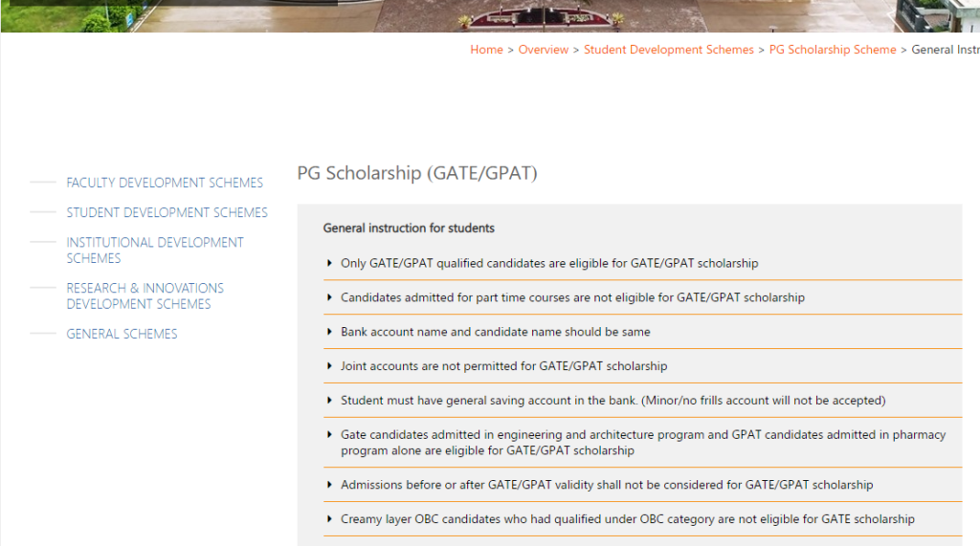Select General Schemes in sidebar
This screenshot has height=546, width=980.
coord(122,334)
